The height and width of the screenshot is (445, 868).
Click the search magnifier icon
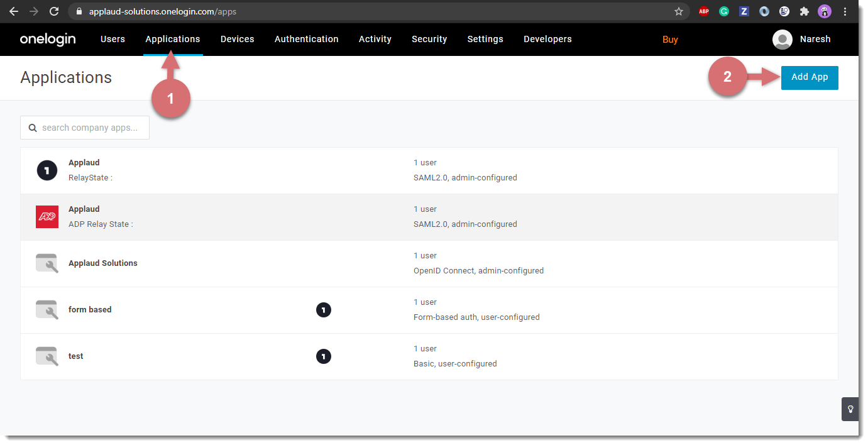coord(32,128)
